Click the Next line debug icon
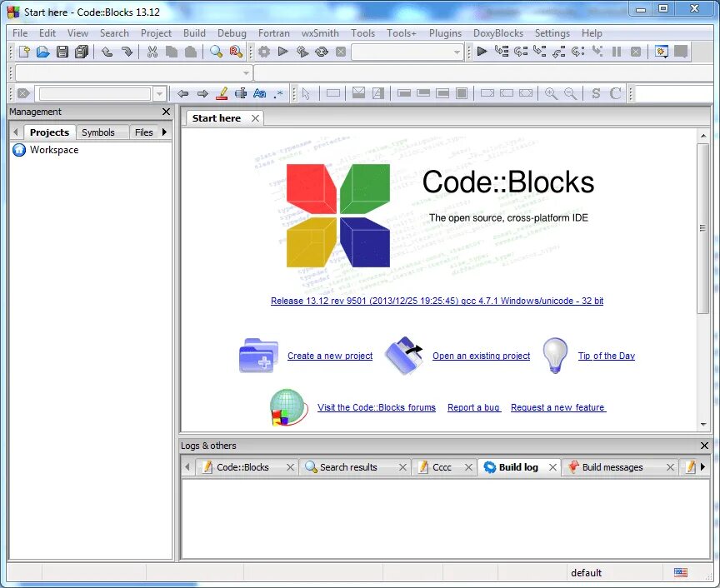 [520, 52]
